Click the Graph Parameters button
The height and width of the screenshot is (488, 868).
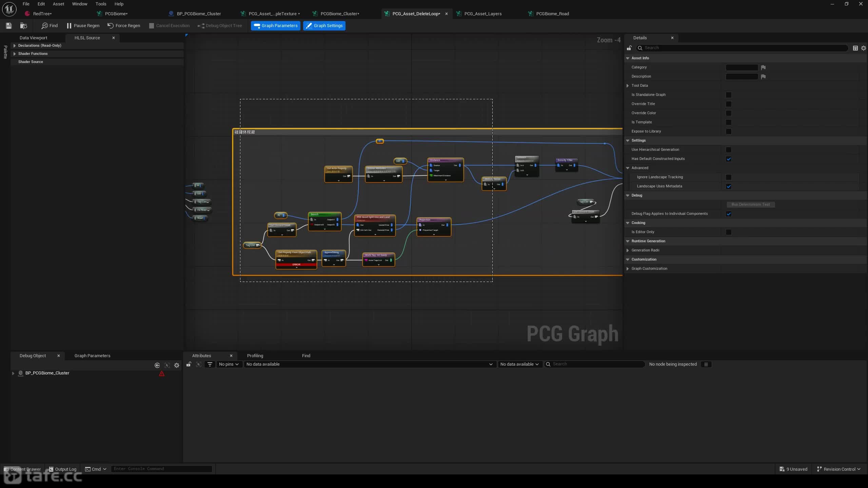click(276, 26)
